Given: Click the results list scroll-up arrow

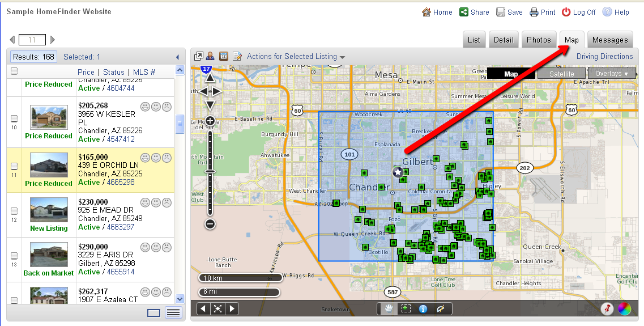Looking at the screenshot, I should click(x=180, y=70).
